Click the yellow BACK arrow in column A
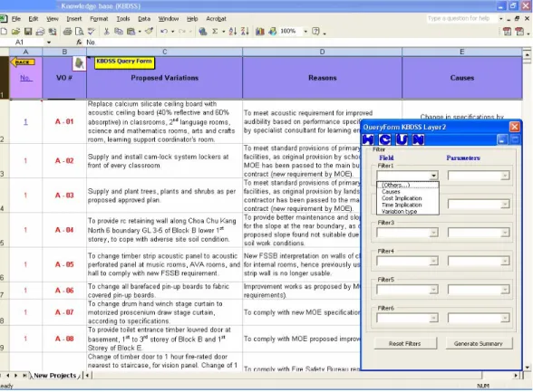The height and width of the screenshot is (392, 533). [23, 62]
